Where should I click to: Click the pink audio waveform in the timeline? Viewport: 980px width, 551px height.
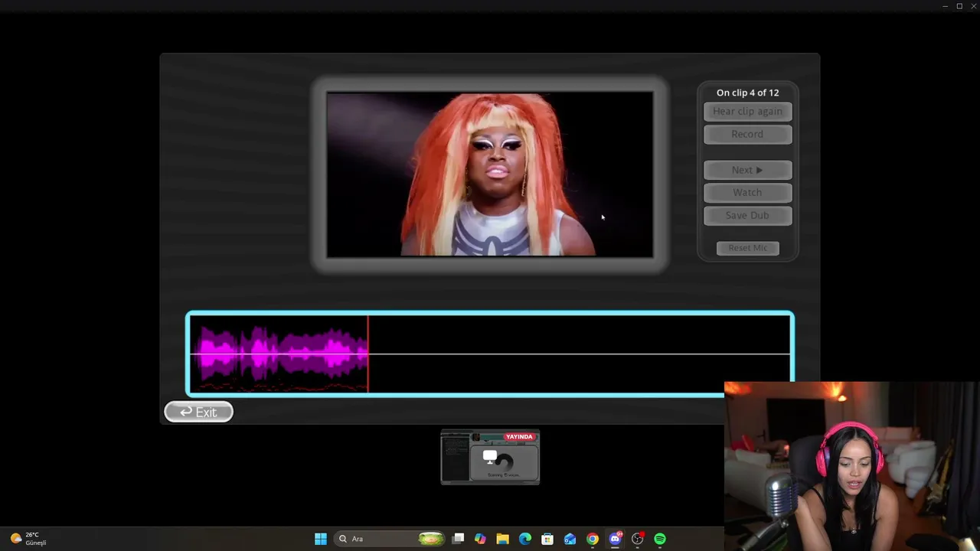(x=282, y=354)
